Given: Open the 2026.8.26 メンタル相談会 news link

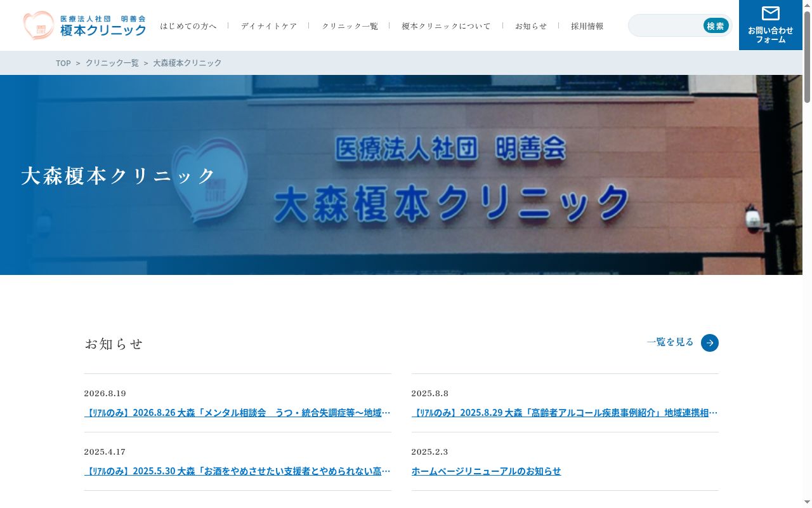Looking at the screenshot, I should (237, 413).
